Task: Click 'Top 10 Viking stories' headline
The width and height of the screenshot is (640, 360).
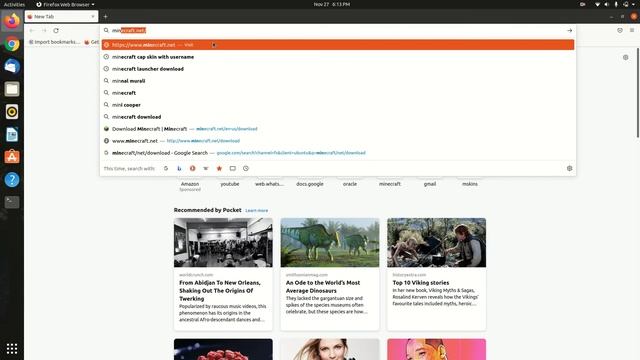Action: pyautogui.click(x=421, y=282)
